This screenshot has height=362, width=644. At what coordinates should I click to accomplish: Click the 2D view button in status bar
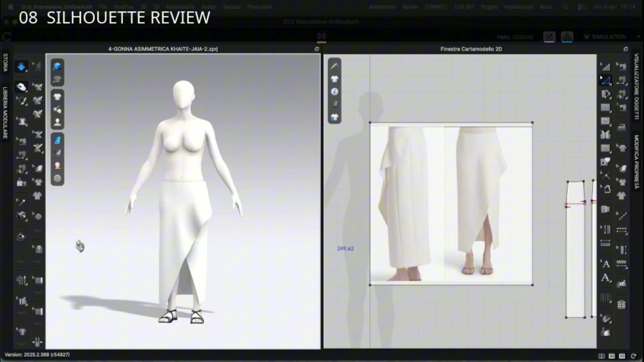[x=622, y=356]
